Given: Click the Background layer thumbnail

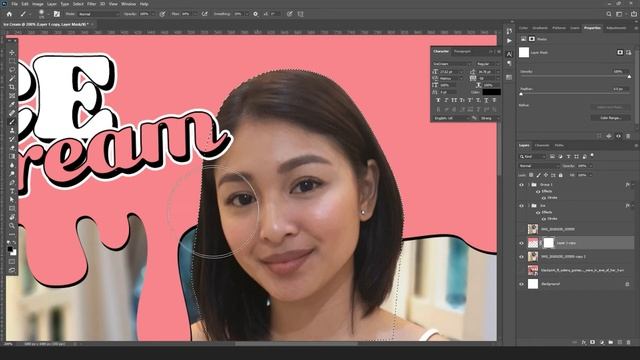Looking at the screenshot, I should click(533, 284).
